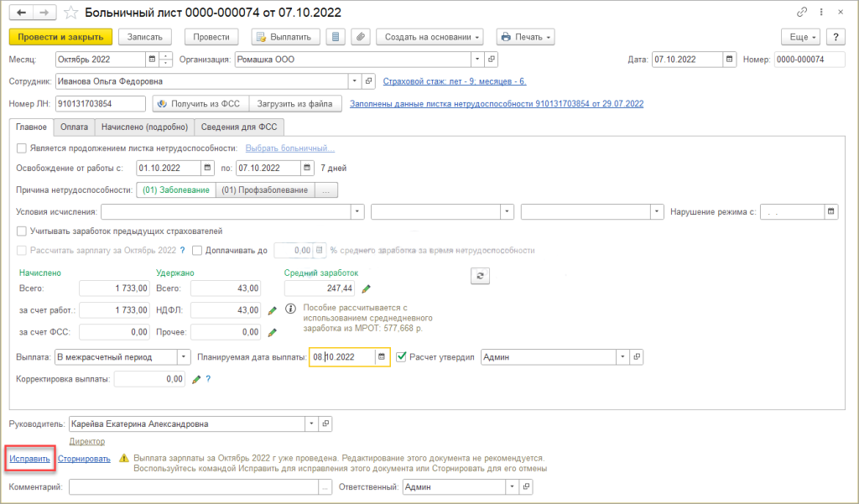This screenshot has width=859, height=504.
Task: Open calendar for planned payment date
Action: click(383, 356)
